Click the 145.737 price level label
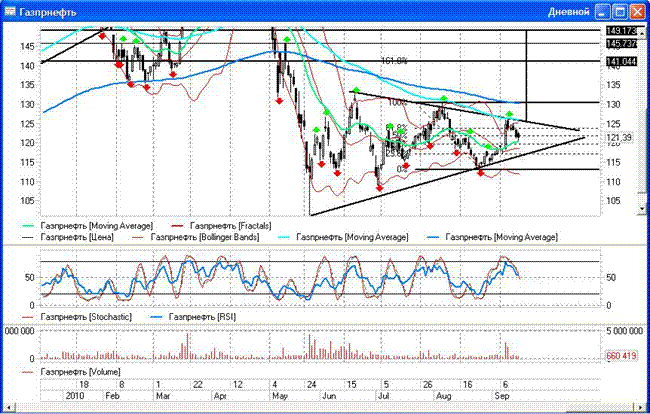 tap(621, 44)
